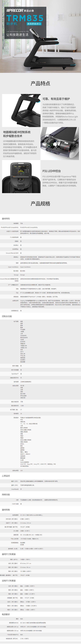Click the iPod®/iPhone® Compatibility row label
This screenshot has width=81, height=644.
[10, 227]
